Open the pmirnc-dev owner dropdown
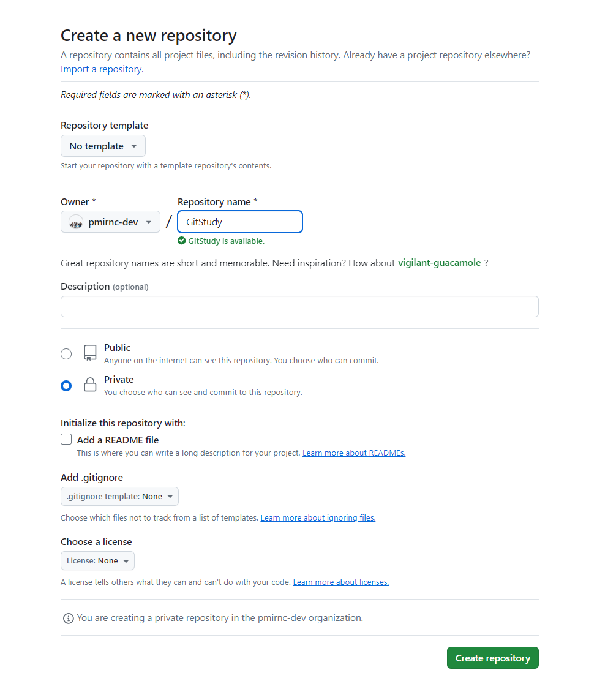Image resolution: width=597 pixels, height=700 pixels. 110,222
